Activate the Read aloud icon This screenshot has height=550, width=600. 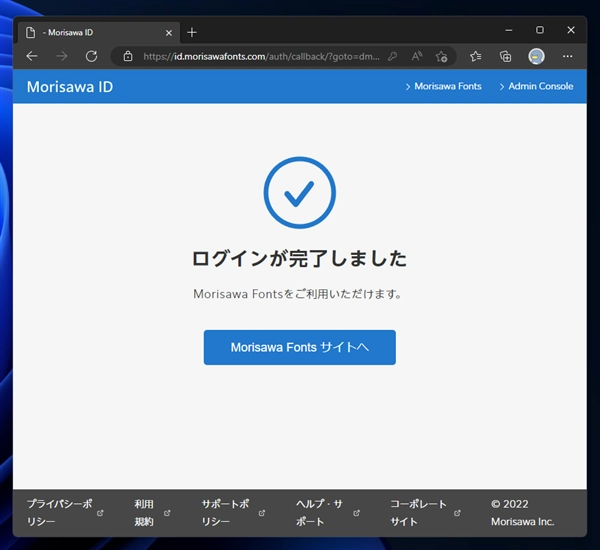[417, 57]
